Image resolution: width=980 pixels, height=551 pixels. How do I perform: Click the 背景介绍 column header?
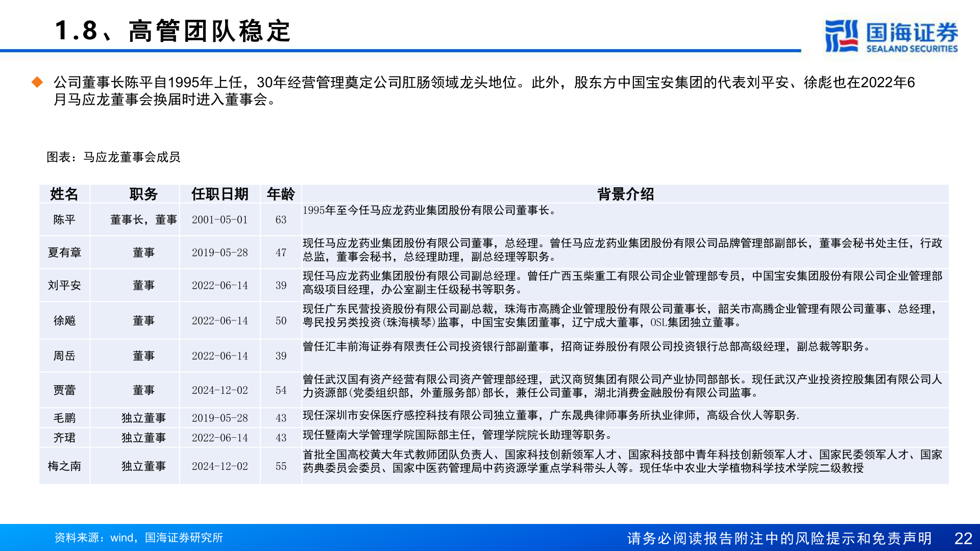[625, 194]
